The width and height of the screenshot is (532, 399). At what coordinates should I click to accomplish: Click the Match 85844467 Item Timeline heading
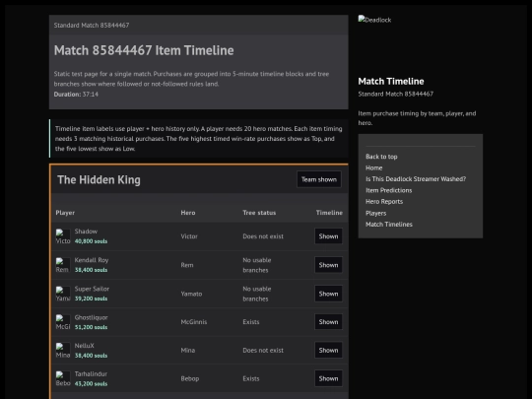click(144, 50)
